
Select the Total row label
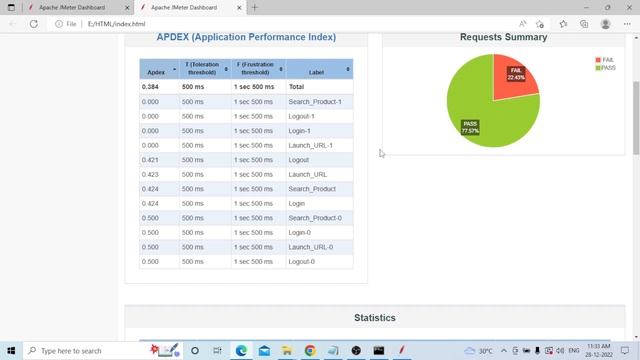(x=296, y=87)
